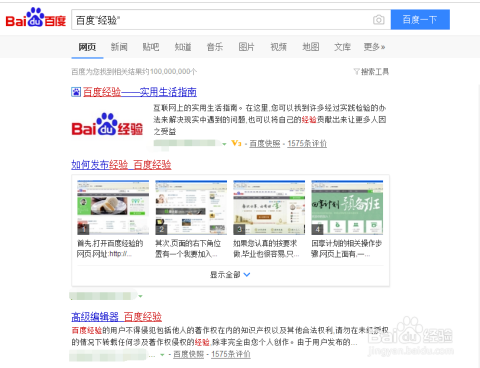Expand 显示全部 to show all steps
This screenshot has height=368, width=480.
click(230, 275)
